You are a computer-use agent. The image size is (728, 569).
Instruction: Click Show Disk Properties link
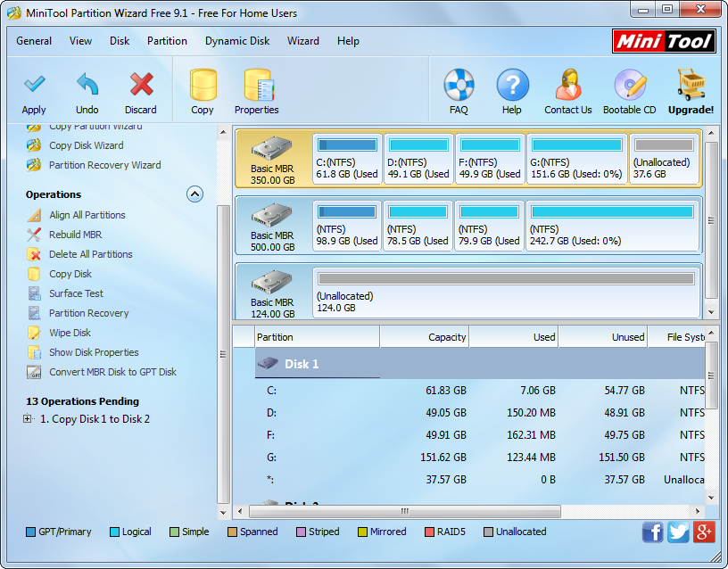pos(94,352)
